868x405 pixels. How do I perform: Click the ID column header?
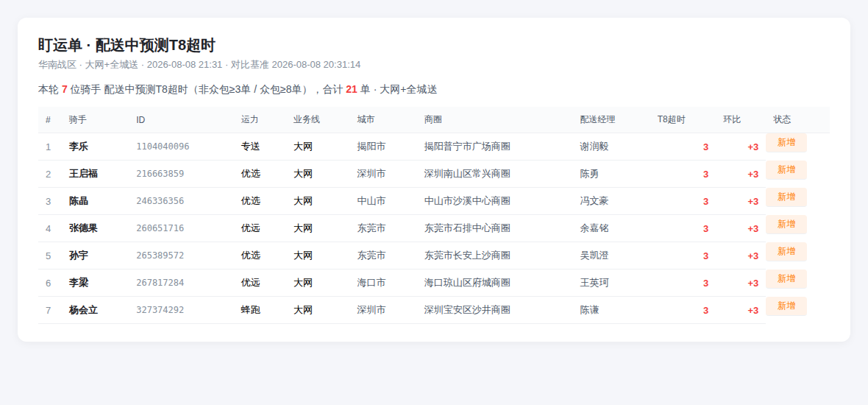[x=140, y=120]
